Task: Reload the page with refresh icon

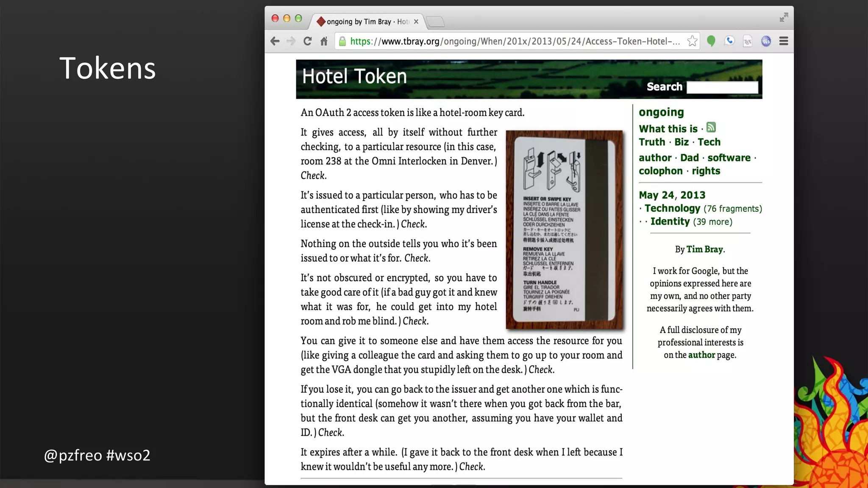Action: (x=308, y=41)
